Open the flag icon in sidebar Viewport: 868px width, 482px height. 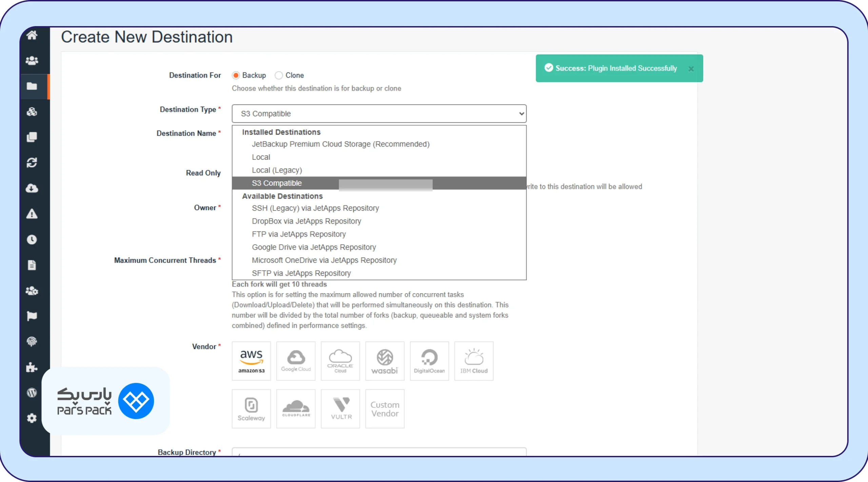[32, 316]
